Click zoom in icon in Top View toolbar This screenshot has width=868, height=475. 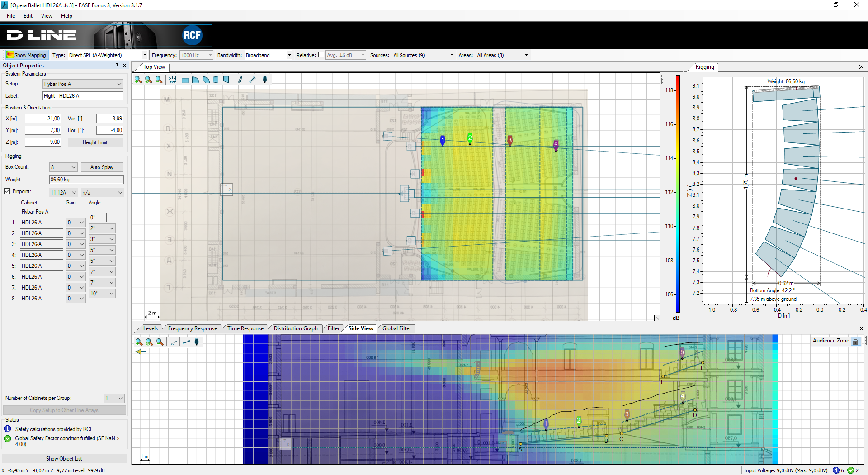click(138, 80)
